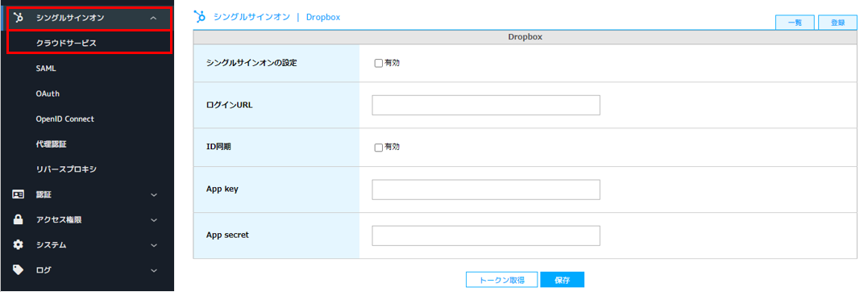Open the OAuth menu item
This screenshot has height=292, width=868.
(48, 94)
